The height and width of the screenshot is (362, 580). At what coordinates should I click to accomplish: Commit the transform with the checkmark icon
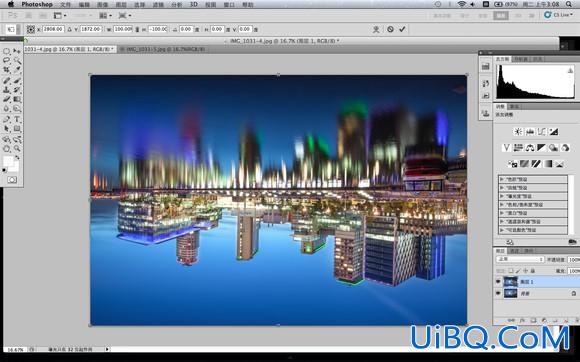pyautogui.click(x=402, y=29)
